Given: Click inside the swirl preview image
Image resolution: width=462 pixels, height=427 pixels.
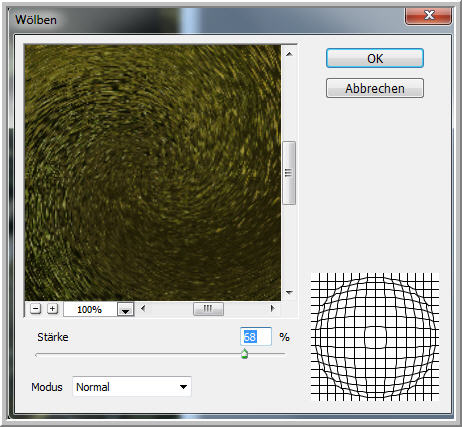Looking at the screenshot, I should coord(153,173).
